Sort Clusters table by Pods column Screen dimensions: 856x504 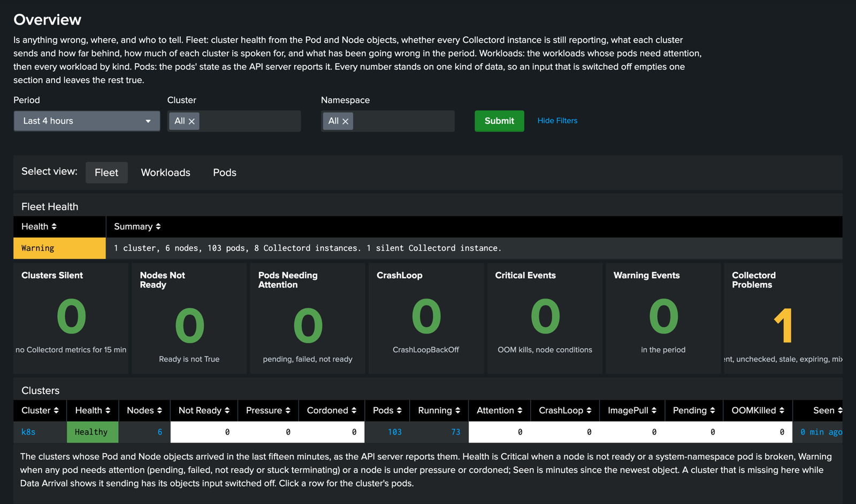(387, 410)
